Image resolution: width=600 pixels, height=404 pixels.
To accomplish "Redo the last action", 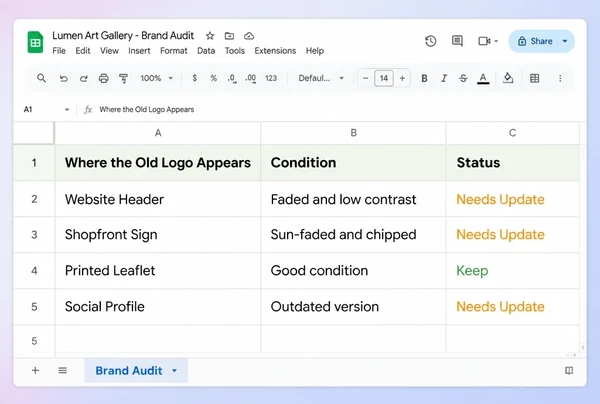I will point(83,78).
